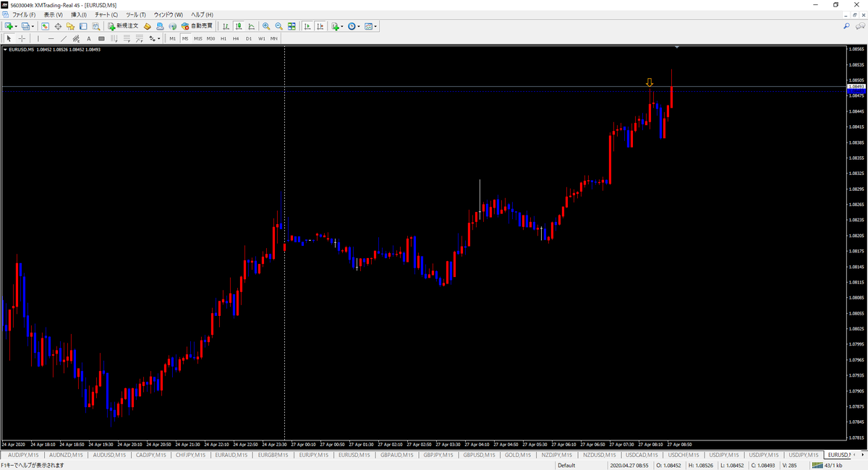This screenshot has width=868, height=470.
Task: Open the Market Watch panel icon
Action: pyautogui.click(x=45, y=26)
